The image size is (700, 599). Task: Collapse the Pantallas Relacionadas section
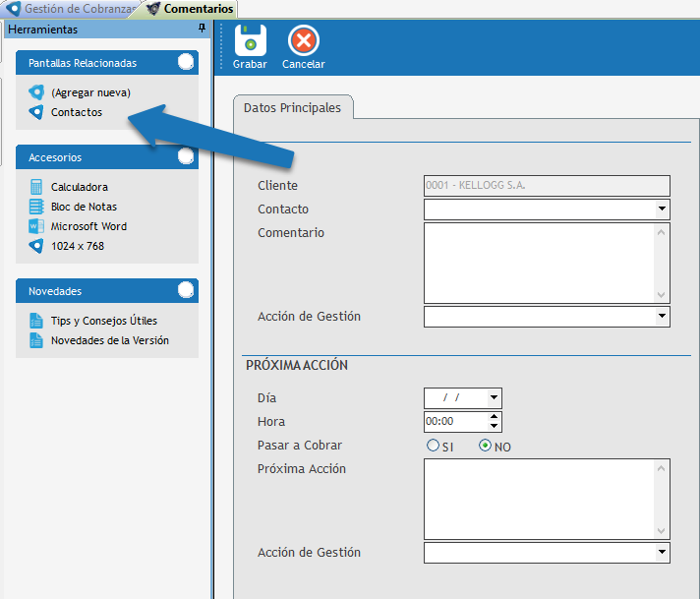186,62
